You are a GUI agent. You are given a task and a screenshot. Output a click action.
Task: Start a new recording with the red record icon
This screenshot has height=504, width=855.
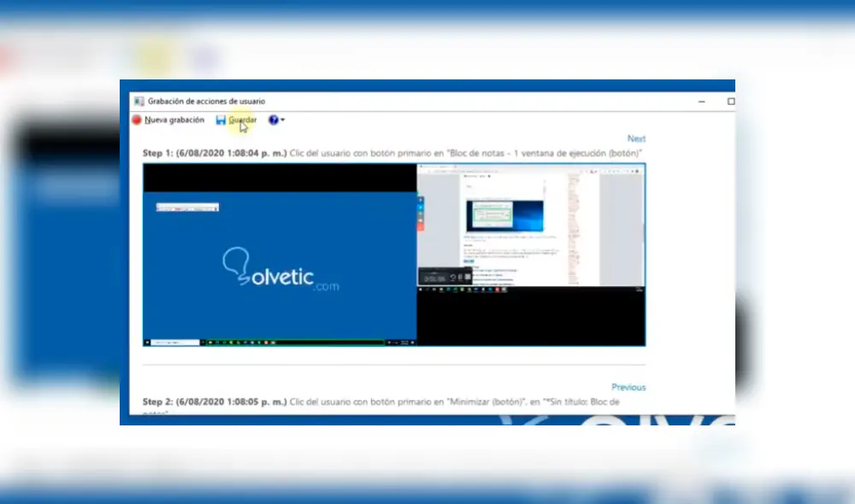(136, 119)
